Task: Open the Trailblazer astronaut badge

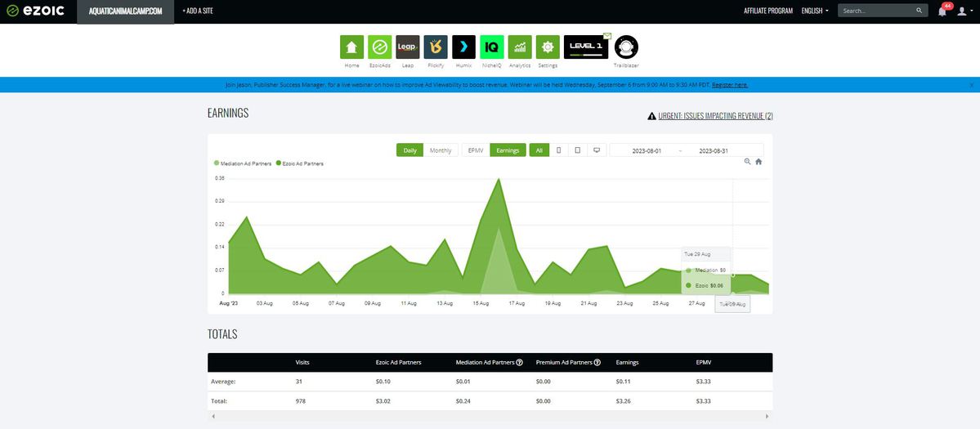Action: [x=626, y=47]
